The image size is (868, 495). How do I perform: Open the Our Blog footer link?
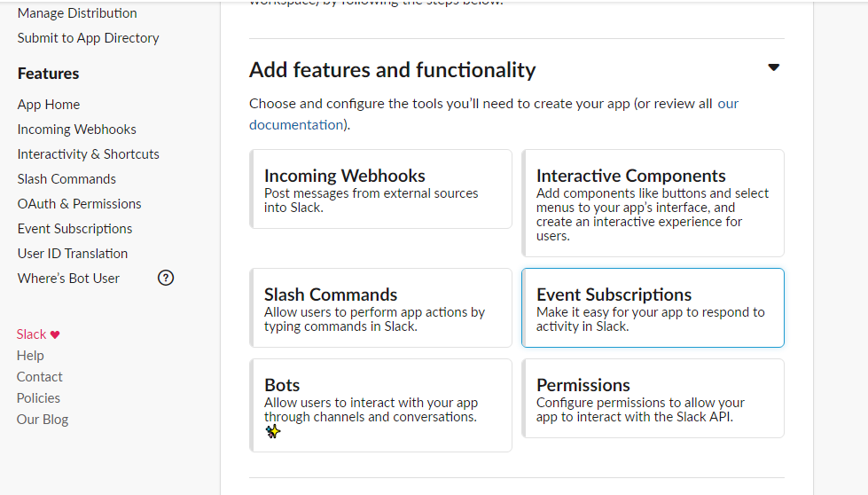[43, 420]
